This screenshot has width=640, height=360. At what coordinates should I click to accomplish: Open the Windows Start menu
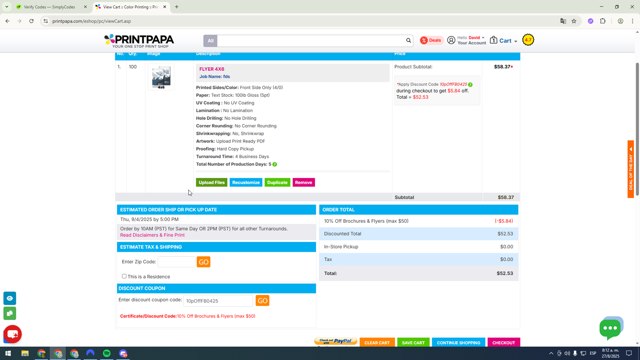(x=8, y=353)
